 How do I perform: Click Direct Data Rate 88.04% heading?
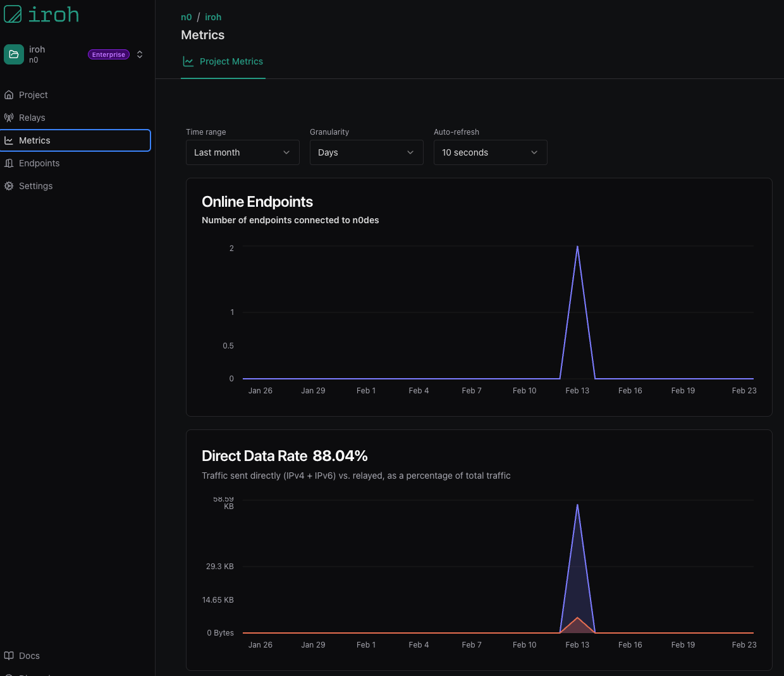pyautogui.click(x=285, y=456)
